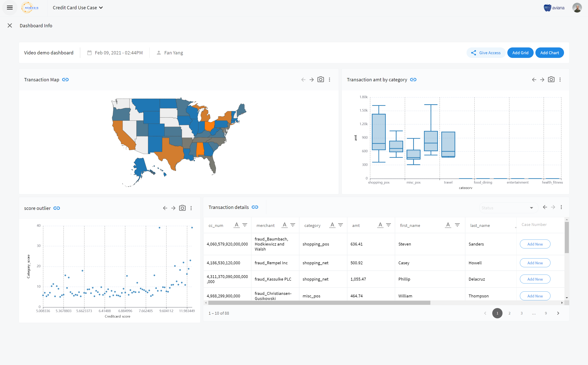Jump to page 9 of transactions
This screenshot has height=365, width=588.
point(546,313)
